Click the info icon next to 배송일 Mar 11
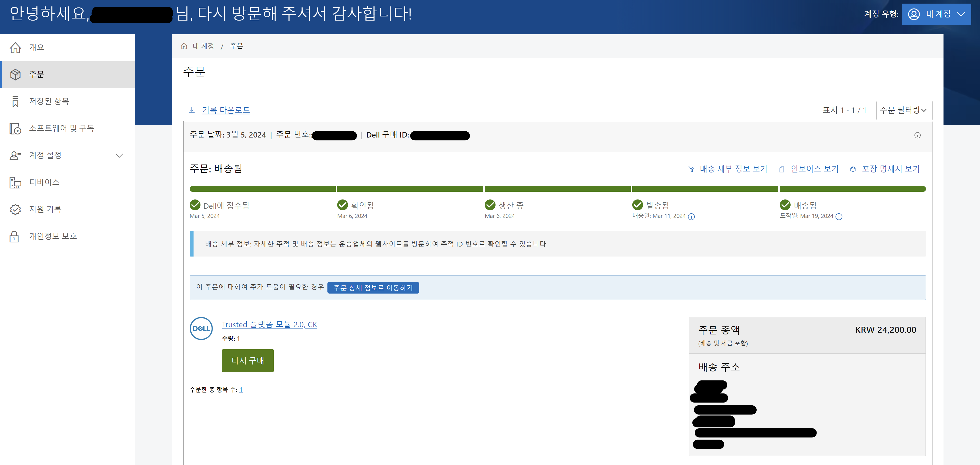 coord(692,217)
